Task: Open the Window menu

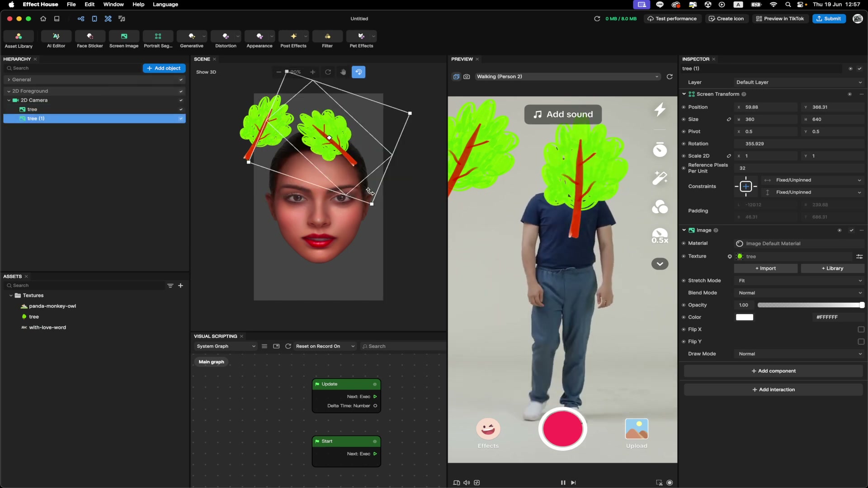Action: point(113,5)
